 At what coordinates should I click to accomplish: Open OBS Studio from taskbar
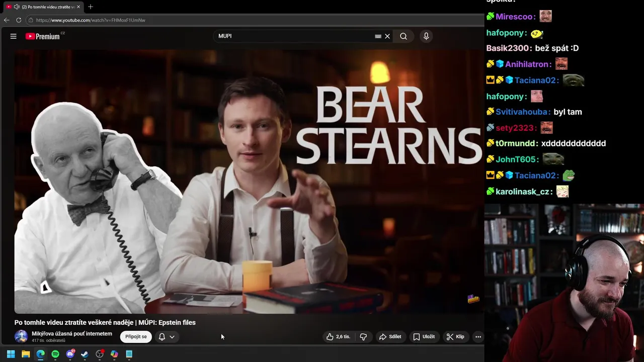(x=100, y=354)
